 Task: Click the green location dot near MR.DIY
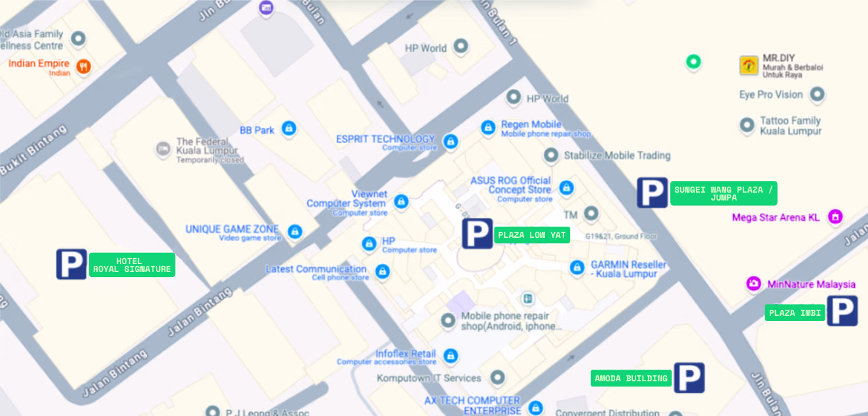[x=693, y=62]
